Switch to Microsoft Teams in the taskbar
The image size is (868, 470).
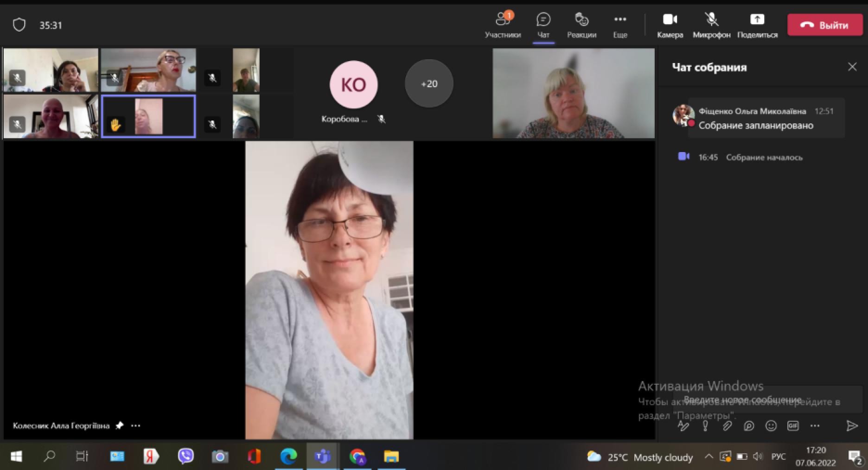323,457
